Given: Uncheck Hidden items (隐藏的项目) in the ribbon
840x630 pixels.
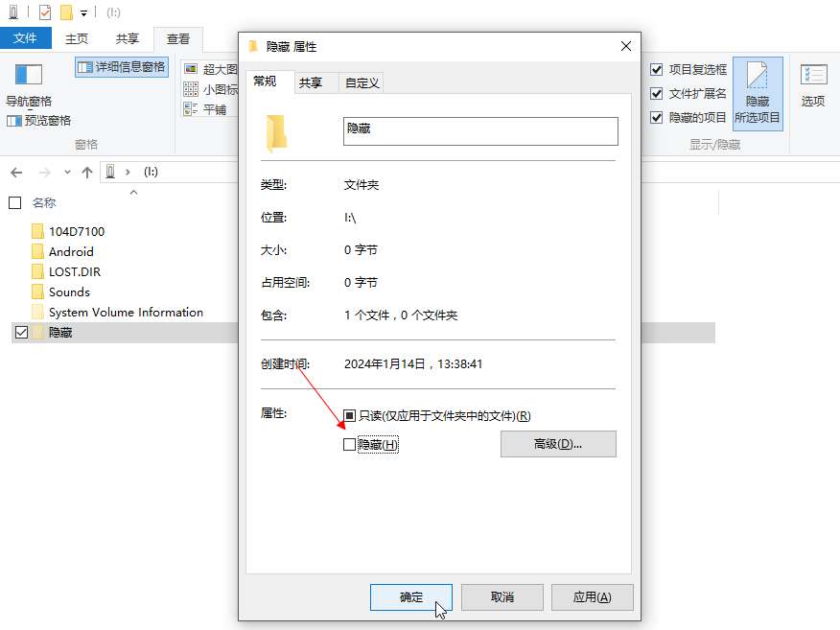Looking at the screenshot, I should [656, 117].
